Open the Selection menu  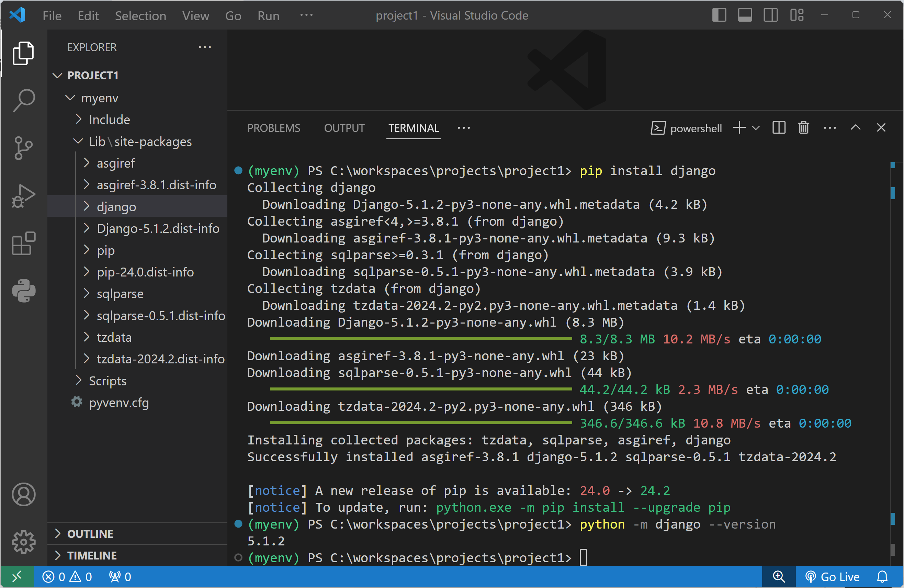(140, 15)
